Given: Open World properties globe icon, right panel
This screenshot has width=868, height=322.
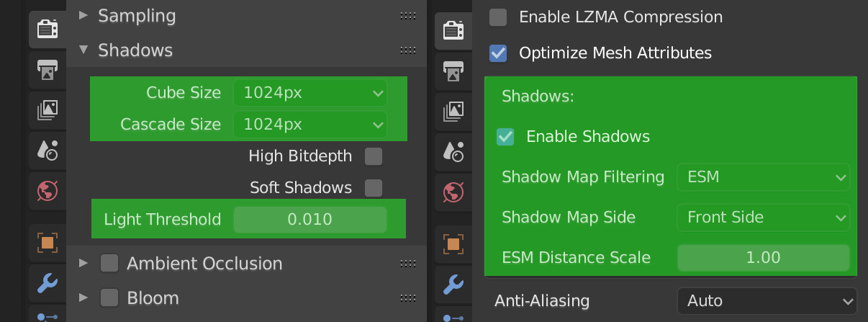Looking at the screenshot, I should coord(453,191).
